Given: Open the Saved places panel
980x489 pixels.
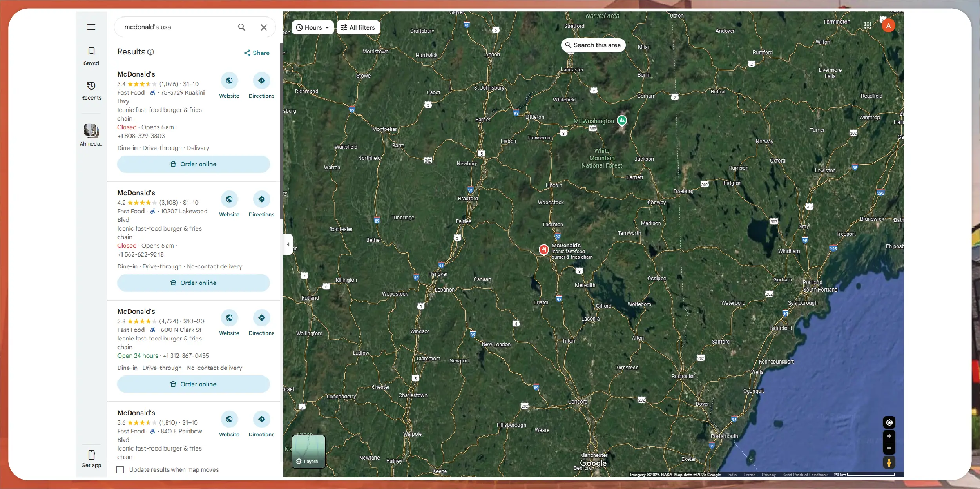Looking at the screenshot, I should coord(91,56).
